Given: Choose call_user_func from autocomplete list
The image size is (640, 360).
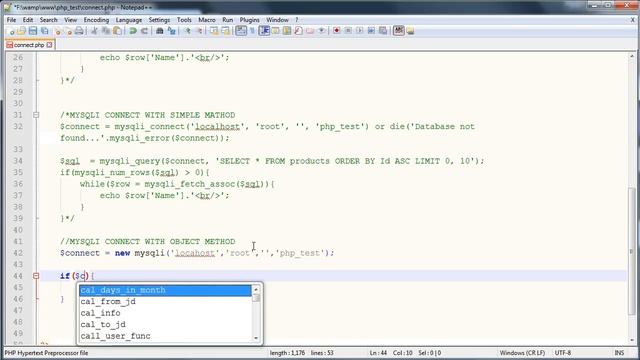Looking at the screenshot, I should pyautogui.click(x=165, y=336).
